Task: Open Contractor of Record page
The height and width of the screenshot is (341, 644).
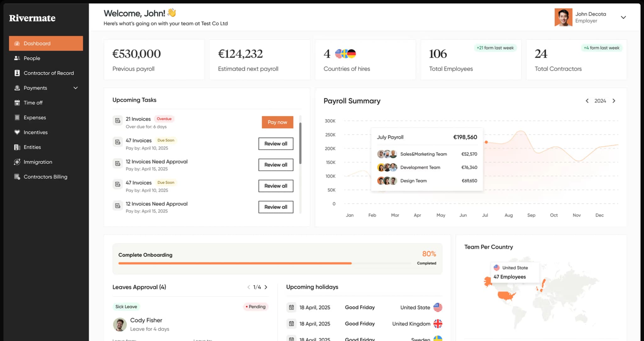Action: [x=17, y=73]
